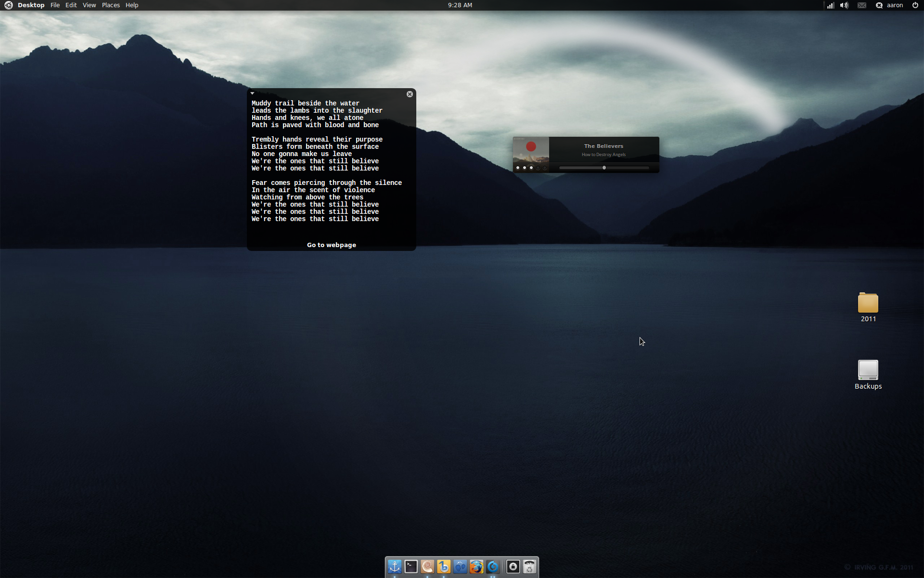Click lyric Trembly hands reveal their purpose
The width and height of the screenshot is (924, 578).
317,139
